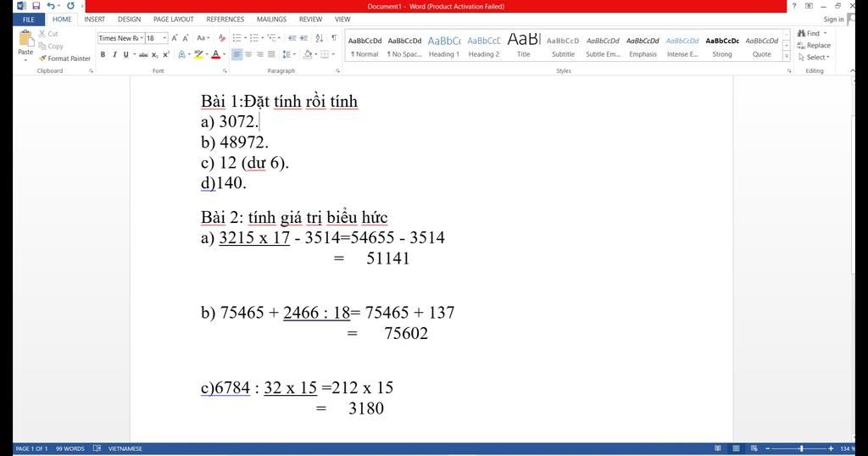The width and height of the screenshot is (868, 456).
Task: Apply borders to paragraph
Action: pyautogui.click(x=325, y=54)
